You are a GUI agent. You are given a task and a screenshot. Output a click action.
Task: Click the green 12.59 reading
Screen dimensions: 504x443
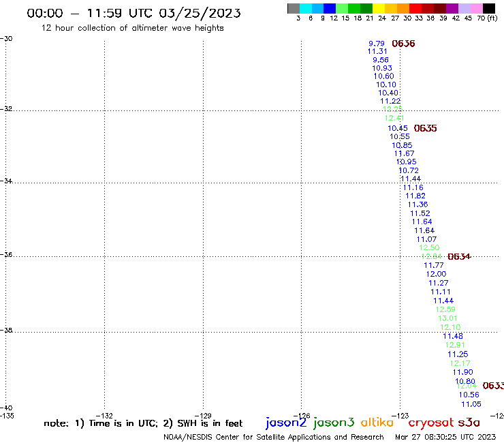click(445, 309)
